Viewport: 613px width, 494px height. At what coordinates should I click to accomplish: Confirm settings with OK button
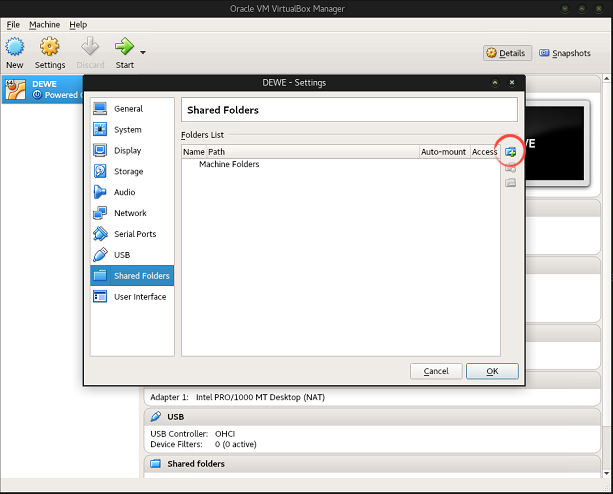[492, 371]
